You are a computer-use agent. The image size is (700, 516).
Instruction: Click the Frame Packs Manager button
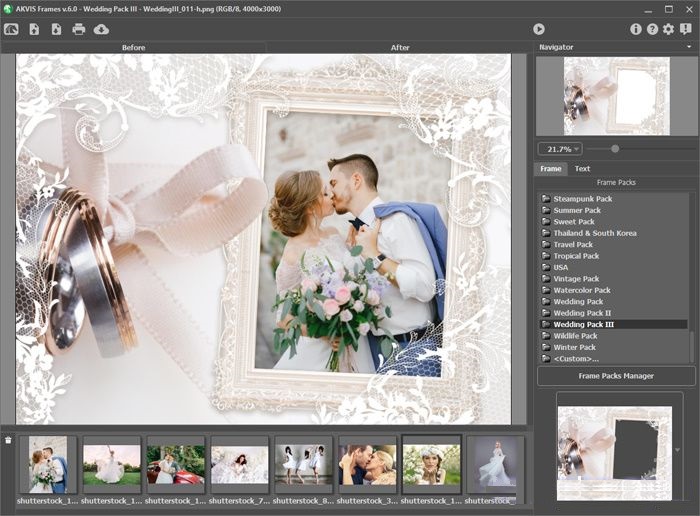[616, 376]
